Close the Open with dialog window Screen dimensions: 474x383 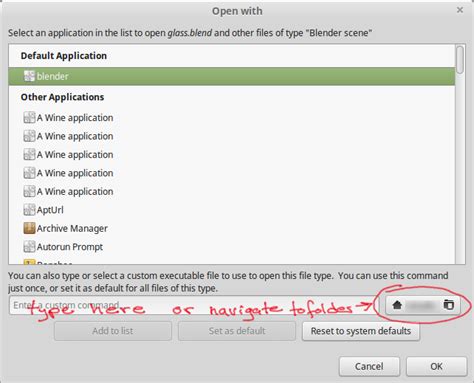pyautogui.click(x=460, y=10)
